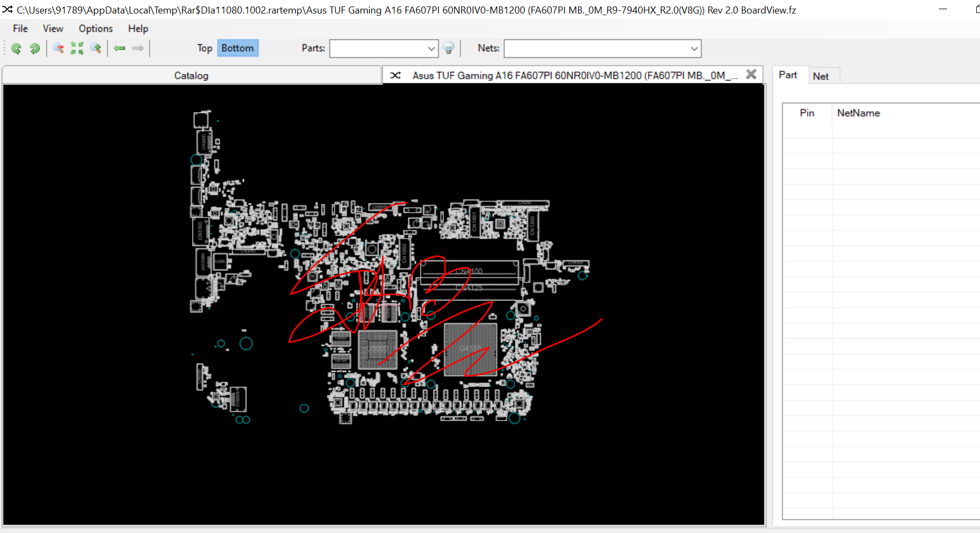Click the Pin column header

(807, 113)
